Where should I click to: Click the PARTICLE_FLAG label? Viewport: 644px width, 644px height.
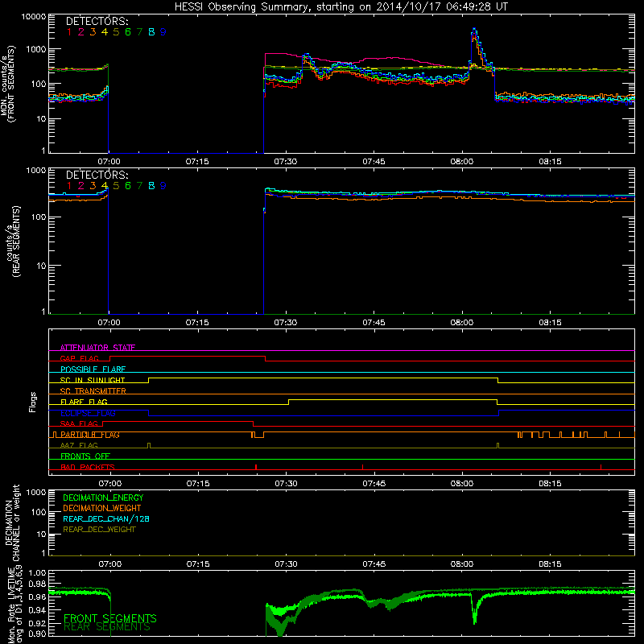point(90,435)
